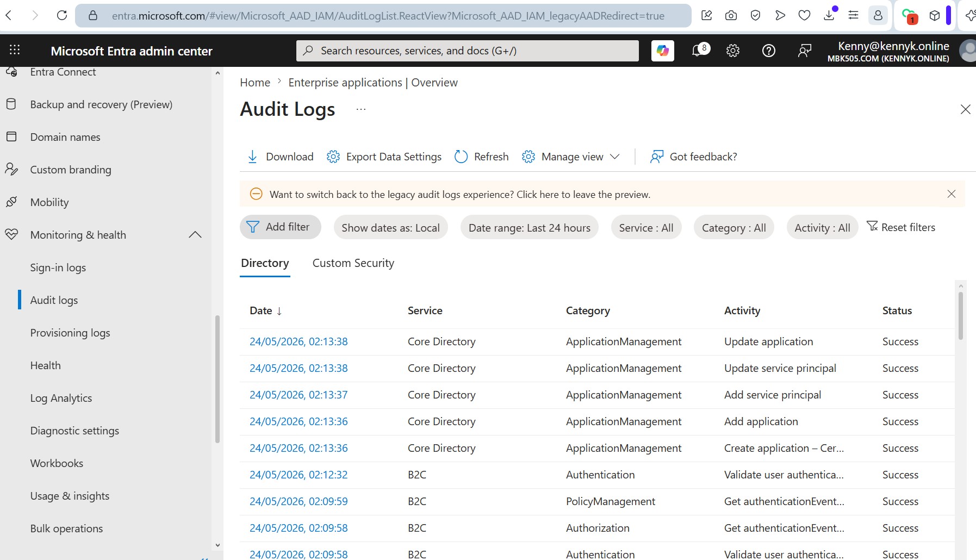Viewport: 976px width, 560px height.
Task: Open Log Analytics in sidebar
Action: coord(61,398)
